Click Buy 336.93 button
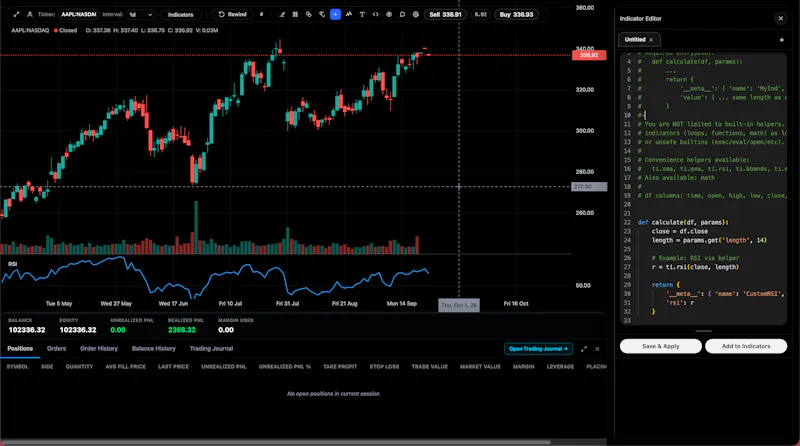Viewport: 800px width, 446px height. coord(516,14)
